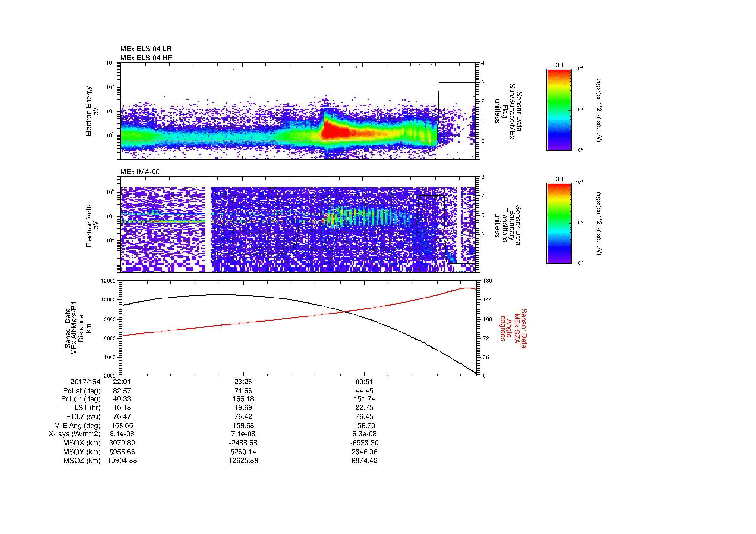The height and width of the screenshot is (534, 756).
Task: Click the 180 SZA axis tick label
Action: coord(488,281)
